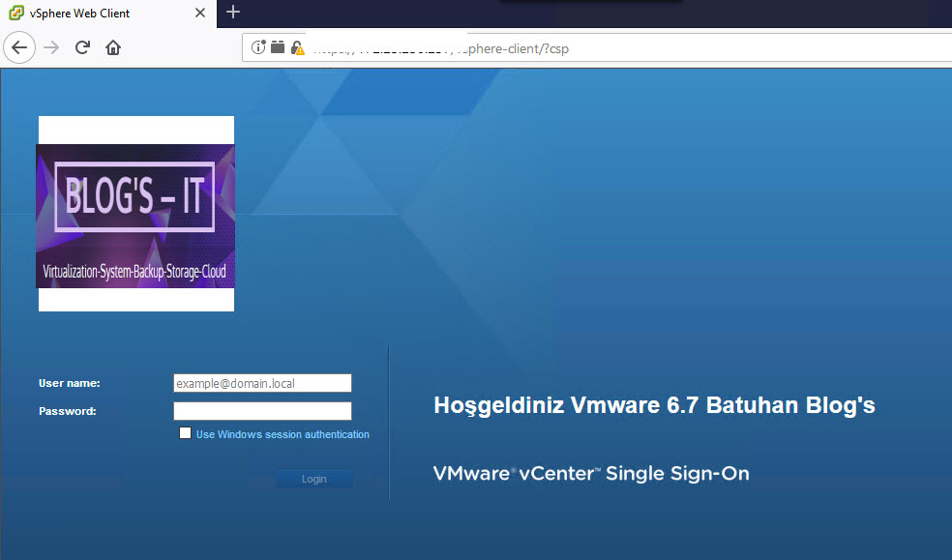Viewport: 952px width, 560px height.
Task: Go to the browser home page icon
Action: coord(113,47)
